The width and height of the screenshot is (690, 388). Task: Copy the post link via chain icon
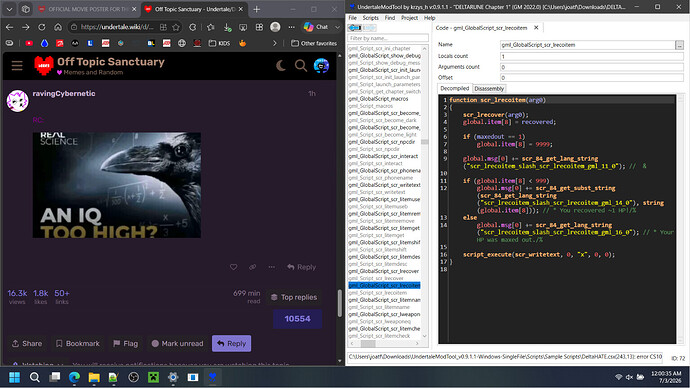pos(253,267)
